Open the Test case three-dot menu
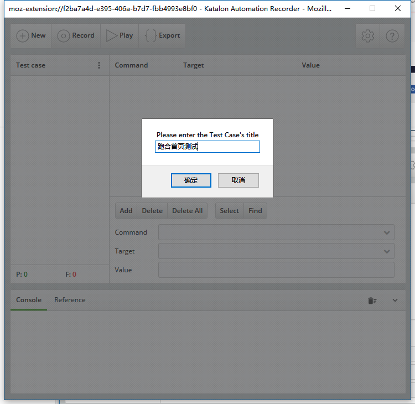 pyautogui.click(x=99, y=65)
